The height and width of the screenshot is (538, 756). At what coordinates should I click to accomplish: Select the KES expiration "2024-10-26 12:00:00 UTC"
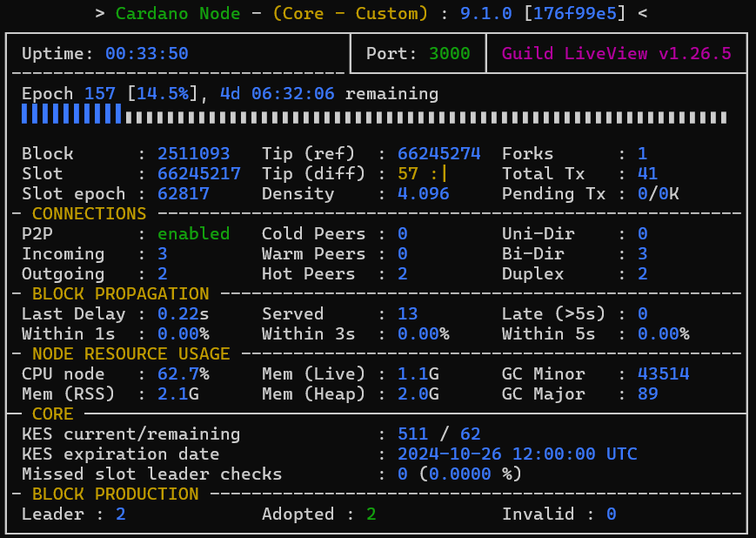tap(518, 454)
